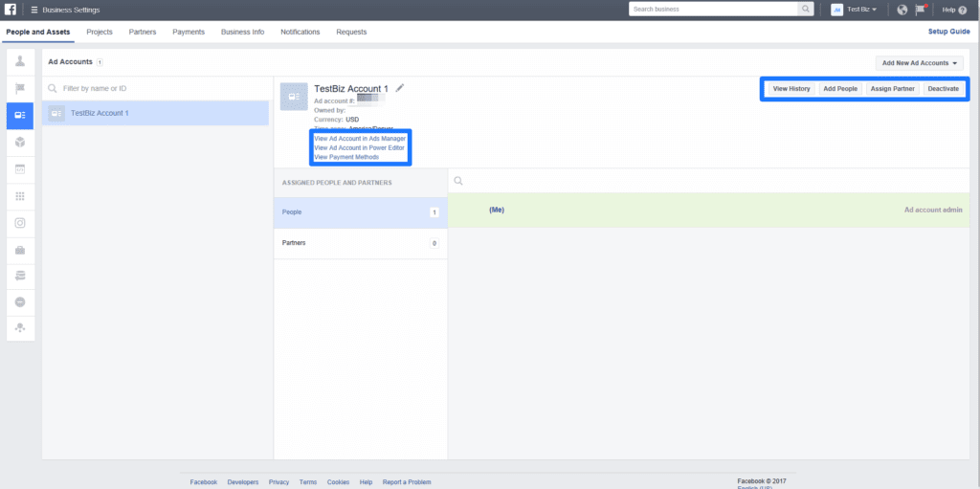The height and width of the screenshot is (489, 980).
Task: Open the Business Settings hamburger menu
Action: click(x=34, y=10)
